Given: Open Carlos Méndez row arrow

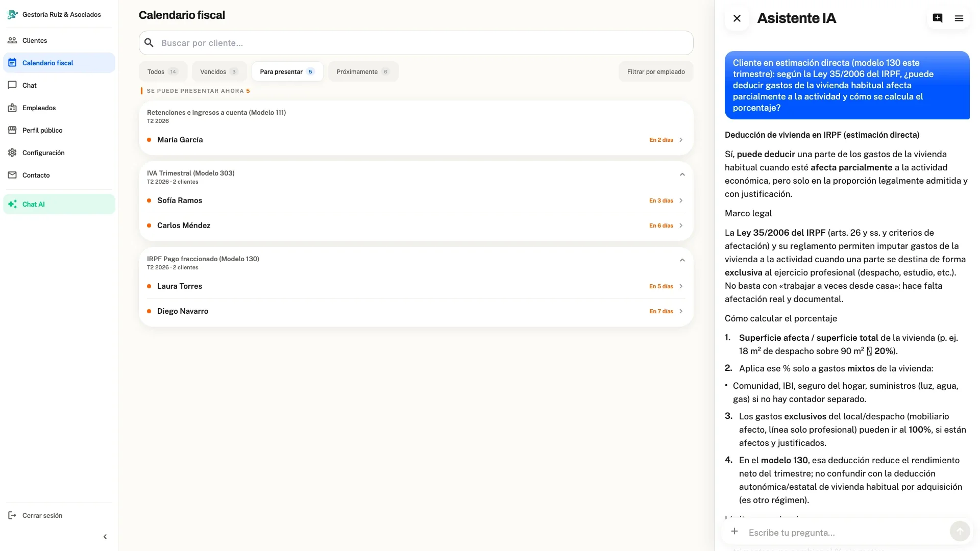Looking at the screenshot, I should click(x=681, y=226).
